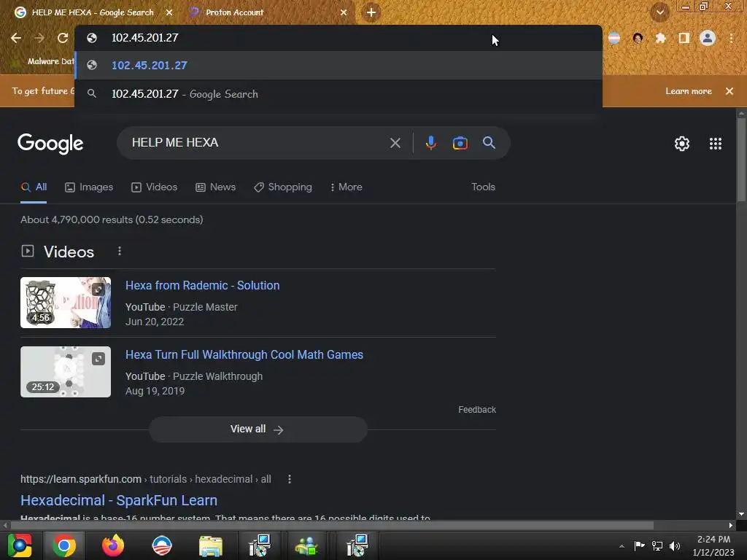Open a new browser tab

pos(371,12)
